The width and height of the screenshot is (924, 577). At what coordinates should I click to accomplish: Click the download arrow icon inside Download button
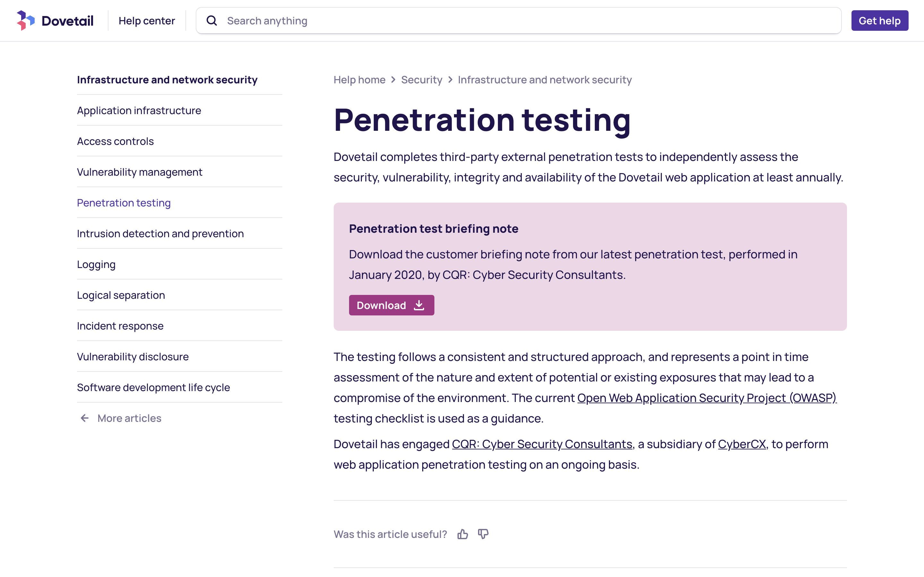(x=419, y=305)
